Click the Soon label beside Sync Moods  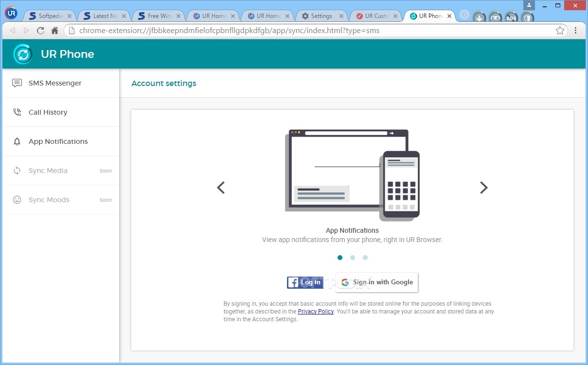click(106, 200)
